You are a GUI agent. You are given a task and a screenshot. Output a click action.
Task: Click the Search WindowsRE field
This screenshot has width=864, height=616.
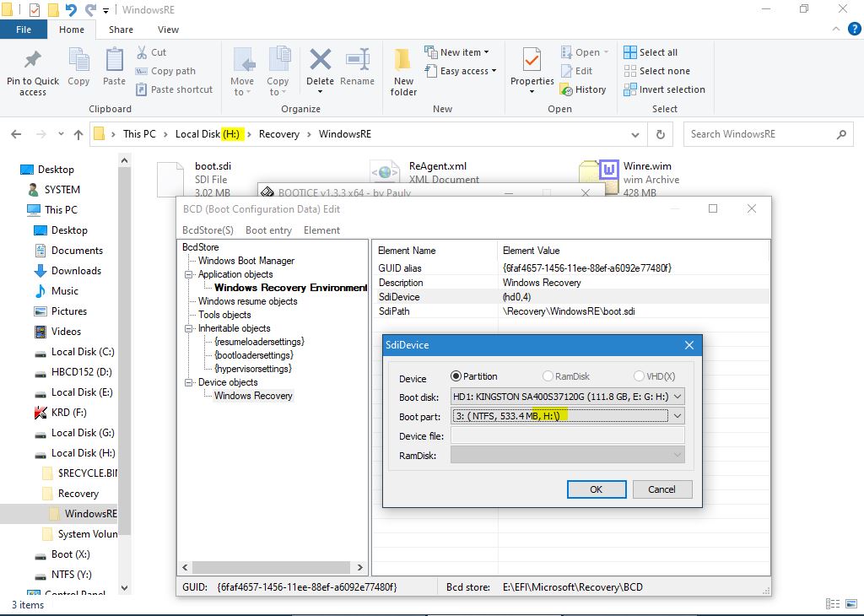759,134
